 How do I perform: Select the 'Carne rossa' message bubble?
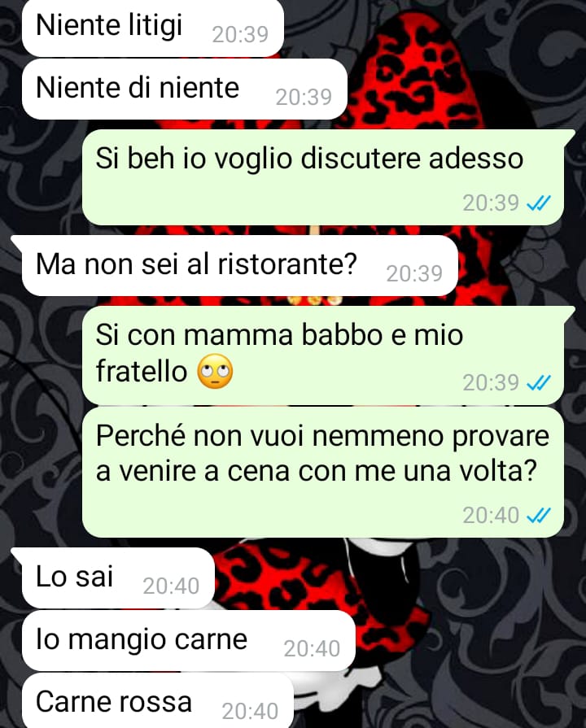[x=158, y=700]
